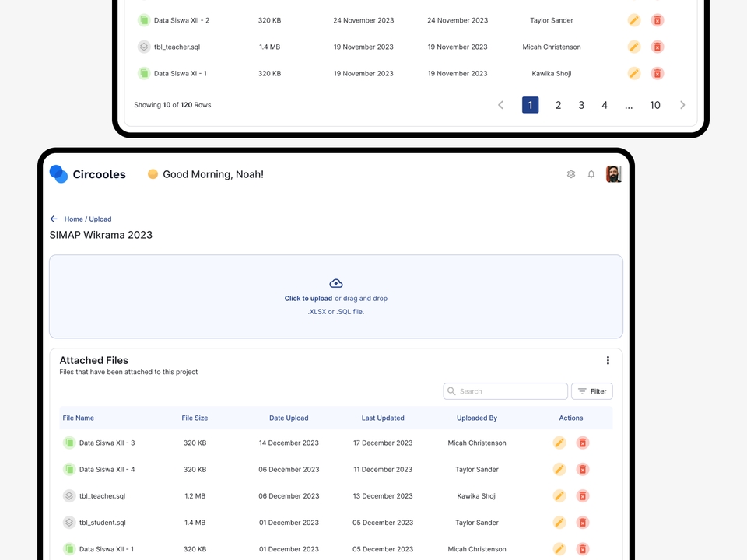Go back using the left arrow
The width and height of the screenshot is (747, 560).
tap(54, 219)
